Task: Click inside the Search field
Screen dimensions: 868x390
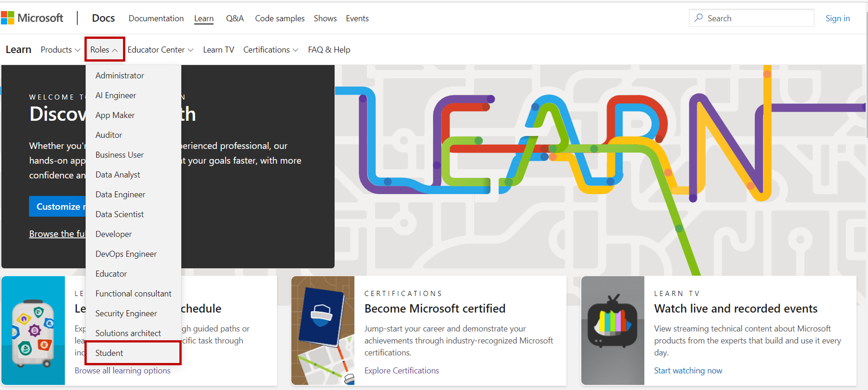Action: (752, 18)
